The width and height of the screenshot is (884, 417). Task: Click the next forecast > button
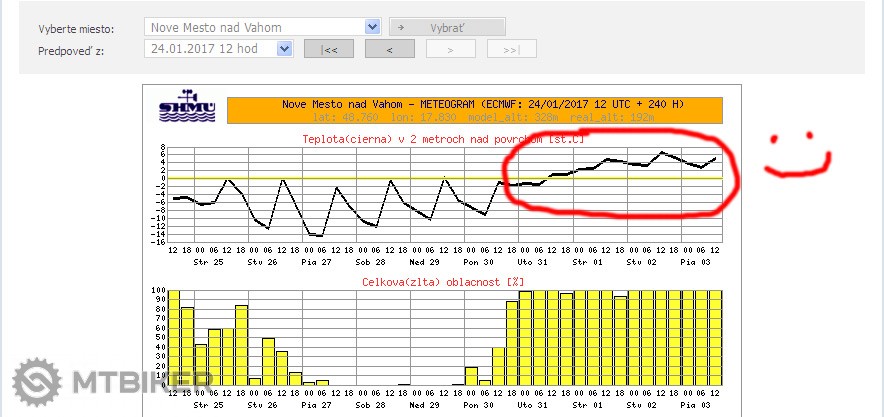pos(451,49)
